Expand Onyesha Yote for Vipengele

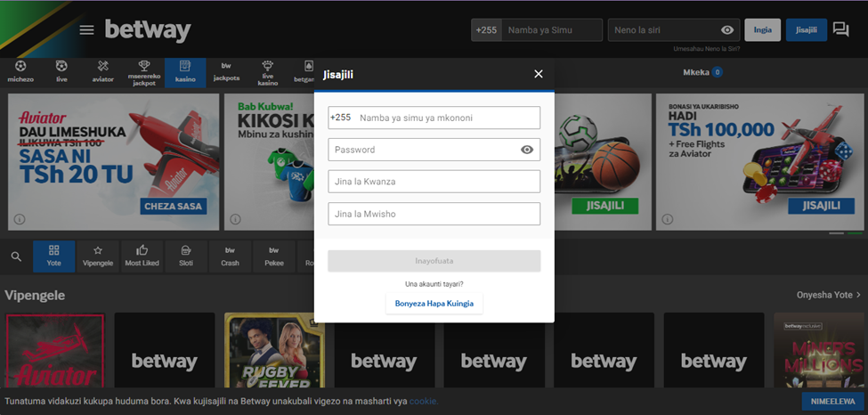(829, 295)
